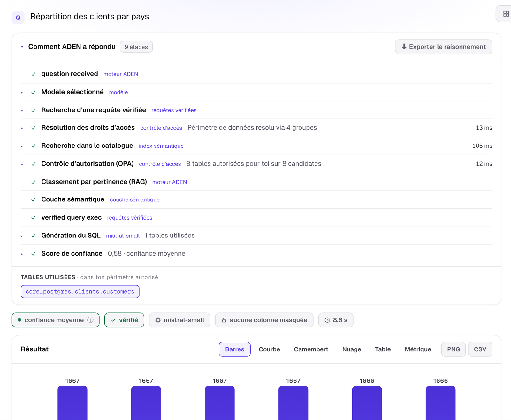Collapse the Comment ADEN a répondu section
The height and width of the screenshot is (420, 511).
pyautogui.click(x=22, y=47)
